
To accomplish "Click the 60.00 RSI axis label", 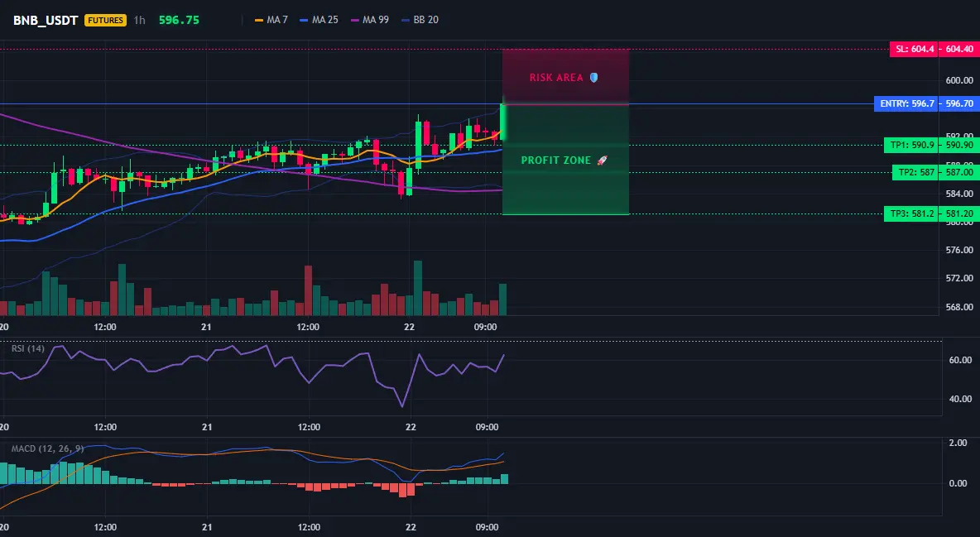I will pos(961,360).
